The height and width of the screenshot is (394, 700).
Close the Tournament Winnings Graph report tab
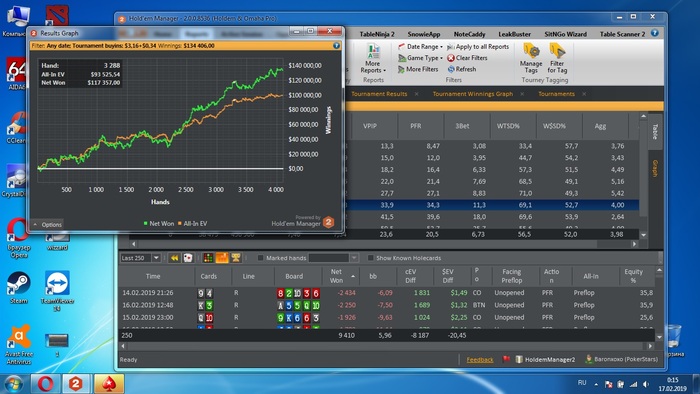click(x=522, y=94)
